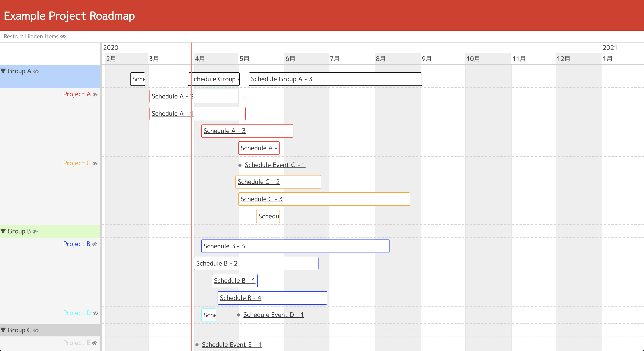The width and height of the screenshot is (644, 351).
Task: Click the Restore Hidden Items text
Action: (x=31, y=36)
